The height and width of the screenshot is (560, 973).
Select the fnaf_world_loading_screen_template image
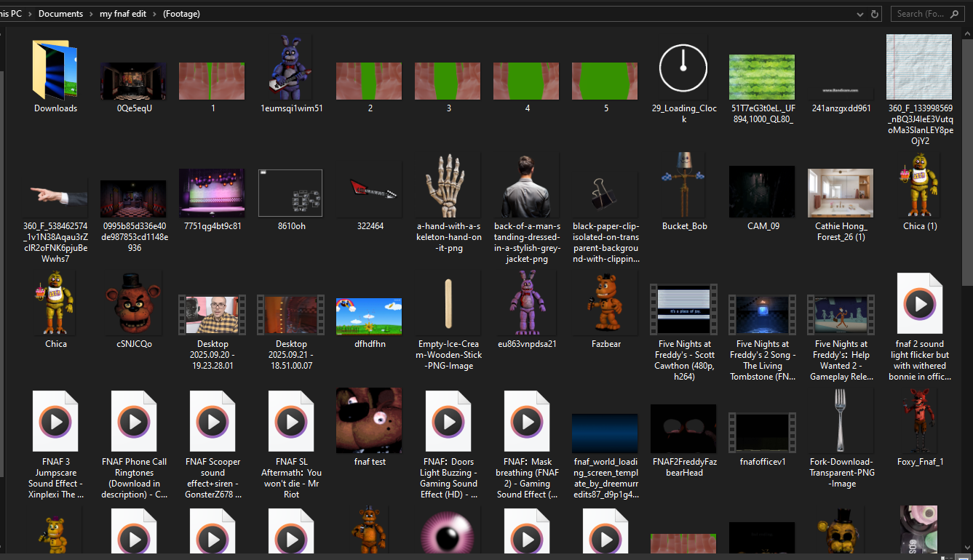coord(605,433)
